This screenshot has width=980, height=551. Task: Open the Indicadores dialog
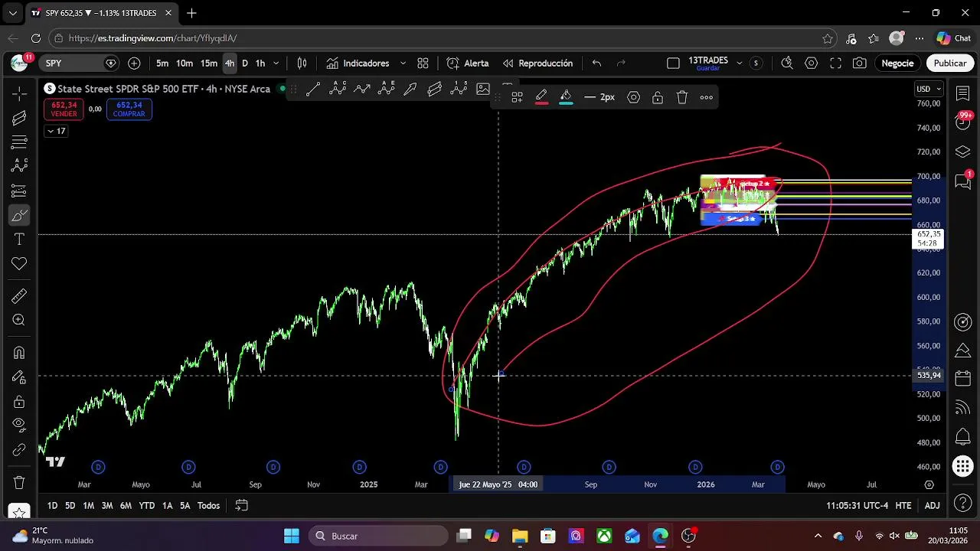[358, 64]
